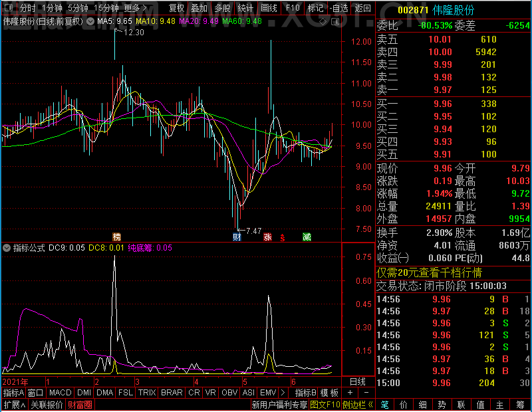Select the 价 price tab
The image size is (532, 412).
pyautogui.click(x=404, y=405)
